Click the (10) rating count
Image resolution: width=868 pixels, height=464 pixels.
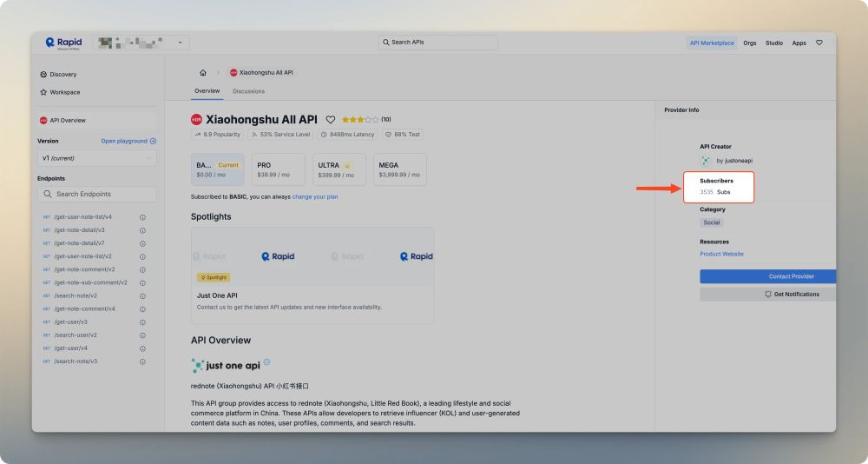386,120
